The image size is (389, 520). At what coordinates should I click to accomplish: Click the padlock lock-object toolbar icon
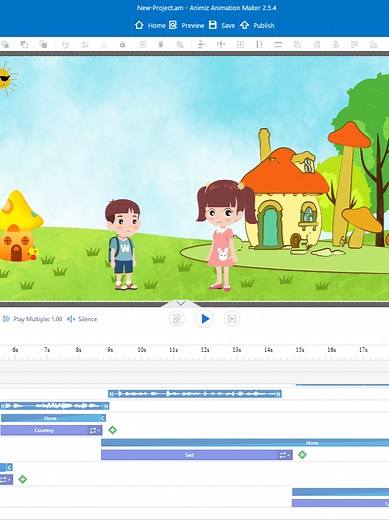click(x=123, y=44)
